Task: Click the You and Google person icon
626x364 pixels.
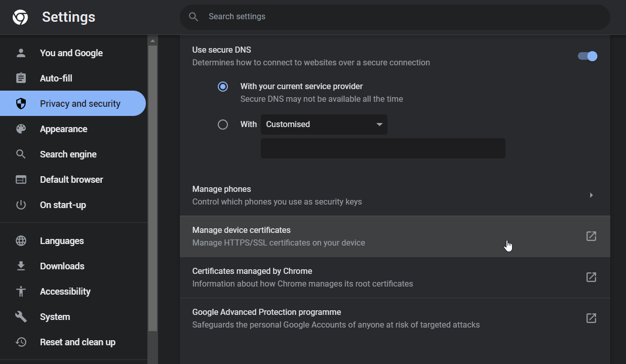Action: click(21, 53)
